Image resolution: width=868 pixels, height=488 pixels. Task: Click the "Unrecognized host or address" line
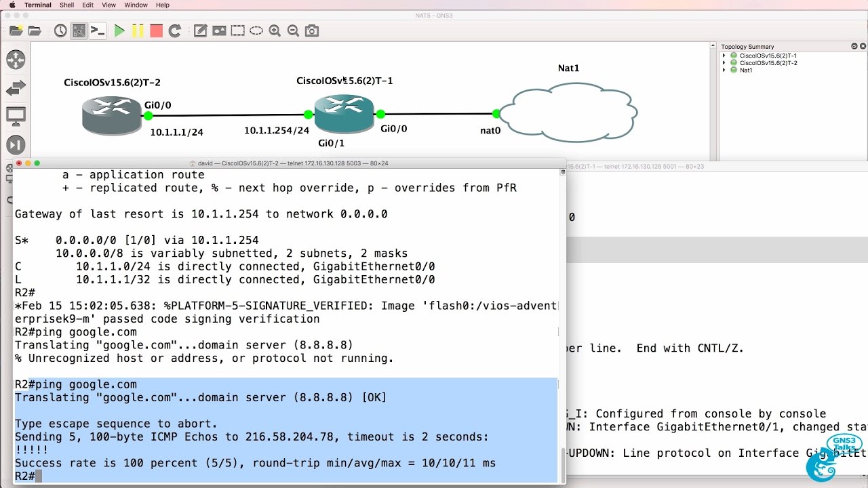(x=204, y=359)
